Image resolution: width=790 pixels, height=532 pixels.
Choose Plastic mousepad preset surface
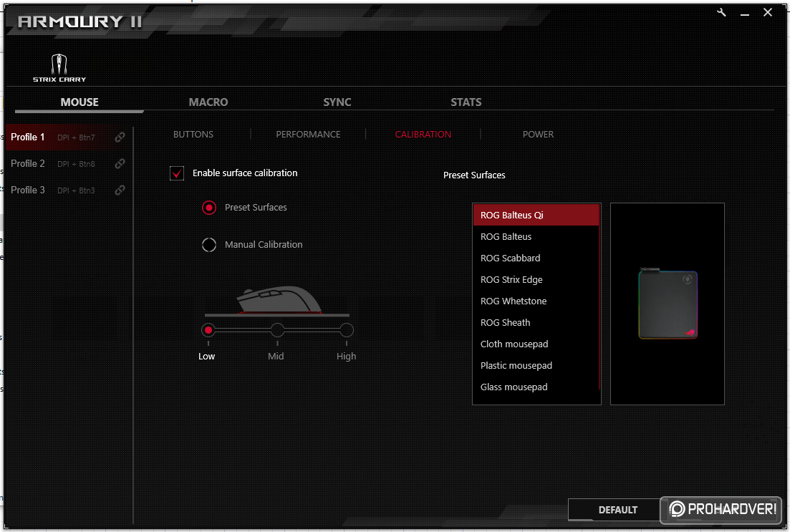click(536, 366)
